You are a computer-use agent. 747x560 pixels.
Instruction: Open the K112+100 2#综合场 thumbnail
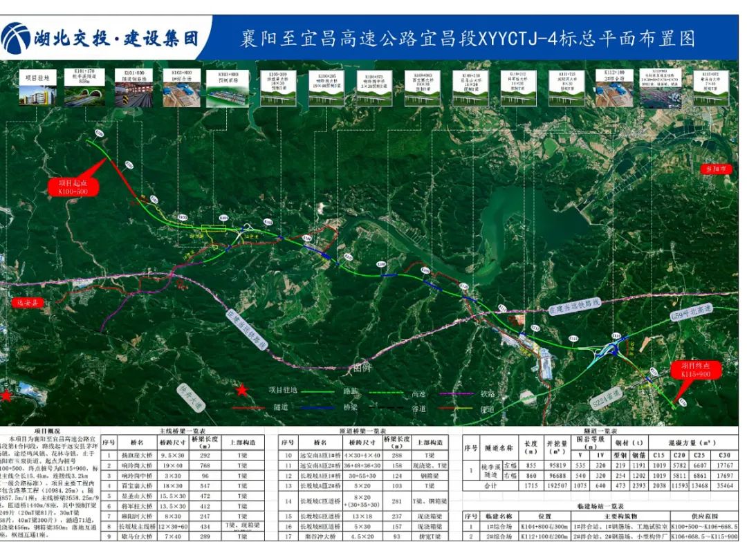click(x=614, y=88)
